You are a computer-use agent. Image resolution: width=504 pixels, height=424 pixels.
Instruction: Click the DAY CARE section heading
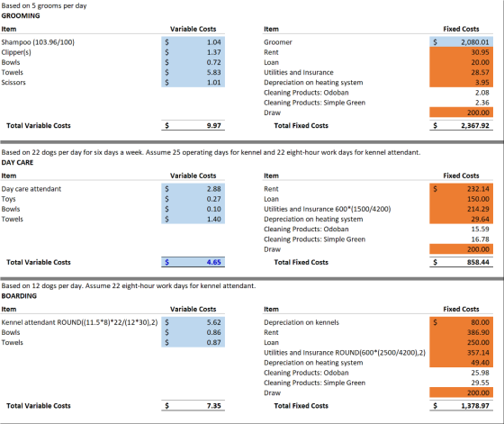click(17, 162)
